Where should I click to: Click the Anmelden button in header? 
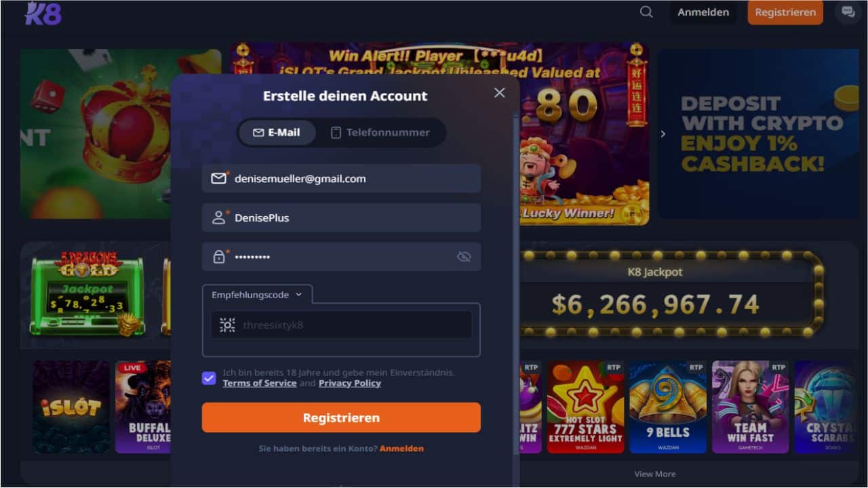703,12
